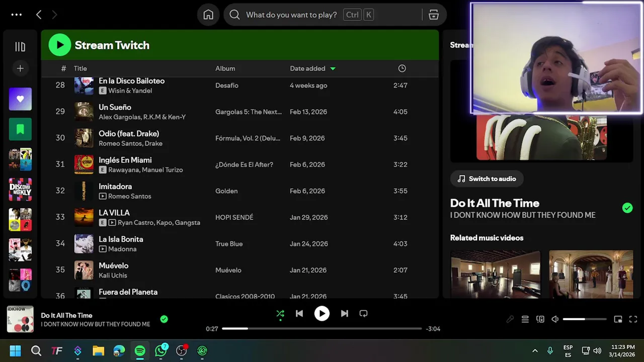This screenshot has width=644, height=362.
Task: Open the green bookmark Your Episodes item
Action: (x=20, y=129)
